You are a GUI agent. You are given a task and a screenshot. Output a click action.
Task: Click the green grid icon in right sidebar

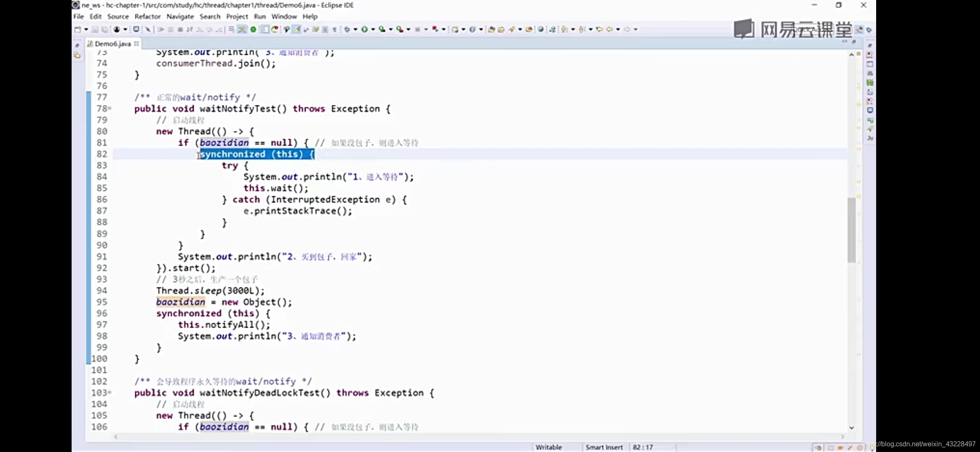point(870,82)
